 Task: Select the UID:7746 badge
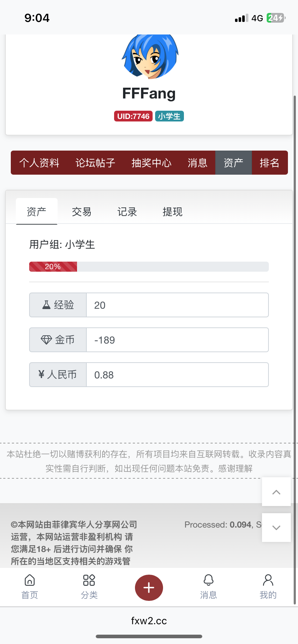coord(133,116)
